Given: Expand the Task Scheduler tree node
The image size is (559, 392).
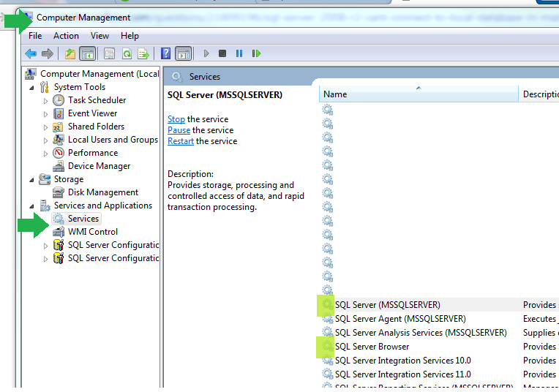Looking at the screenshot, I should (45, 100).
